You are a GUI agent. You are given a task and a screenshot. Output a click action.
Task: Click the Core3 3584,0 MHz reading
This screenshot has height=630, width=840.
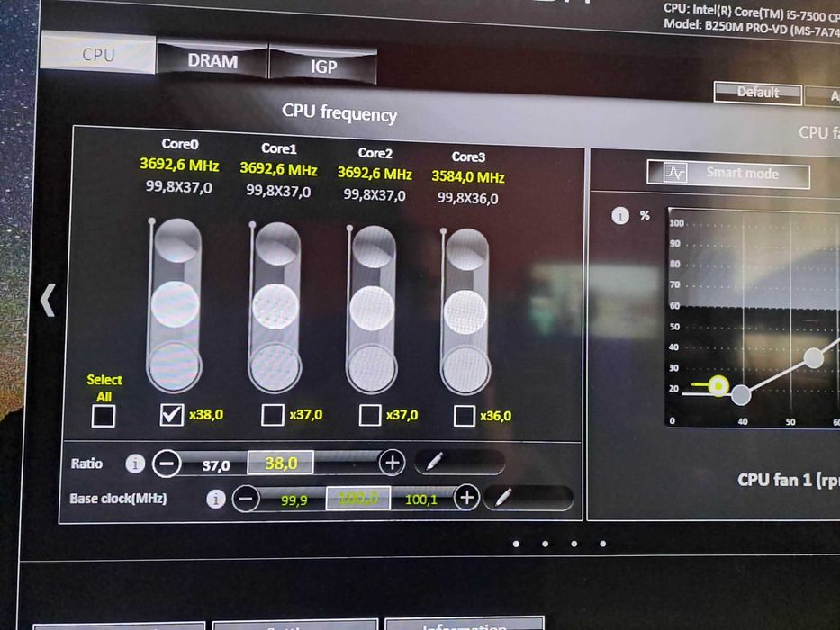click(x=468, y=176)
